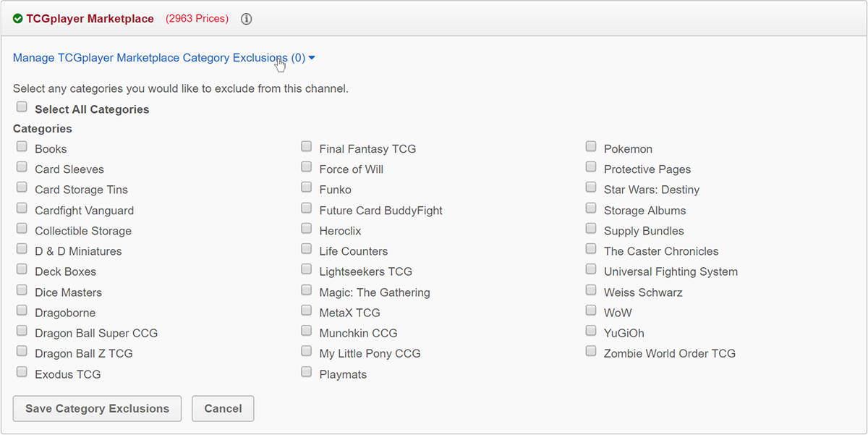Exclude Magic: The Gathering category
The image size is (868, 435).
point(307,290)
